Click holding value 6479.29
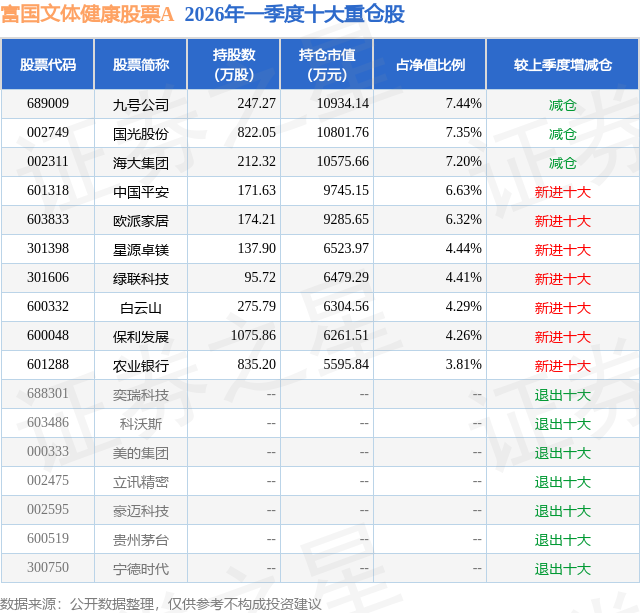Screen dimensions: 640x613 (346, 277)
